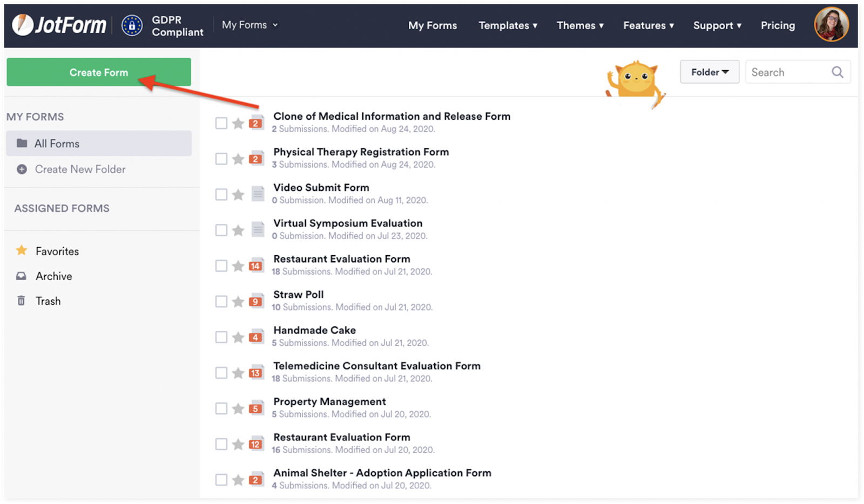Tick the Physical Therapy Registration Form checkbox
The image size is (864, 504).
coord(221,159)
